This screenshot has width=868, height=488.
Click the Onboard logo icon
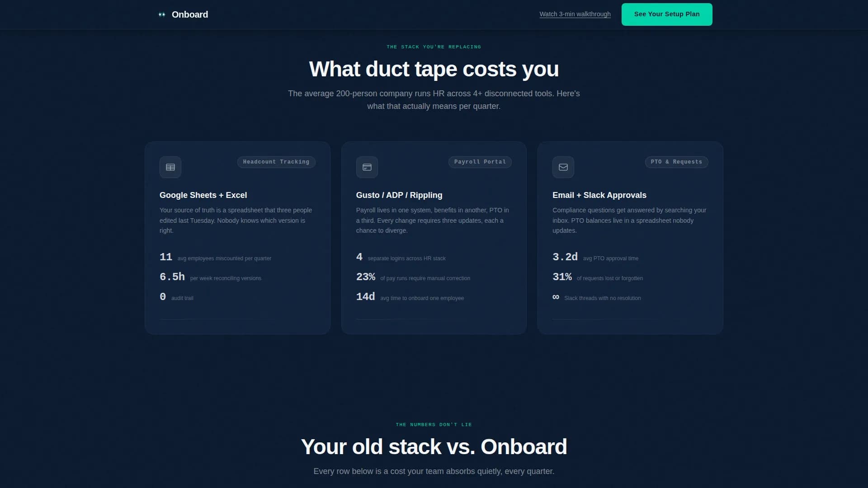pyautogui.click(x=161, y=14)
